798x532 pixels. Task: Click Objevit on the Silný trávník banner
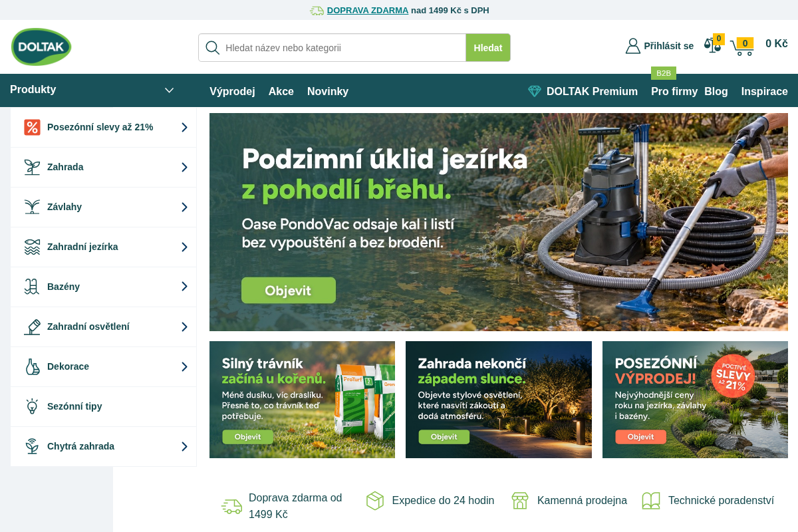[x=247, y=437]
